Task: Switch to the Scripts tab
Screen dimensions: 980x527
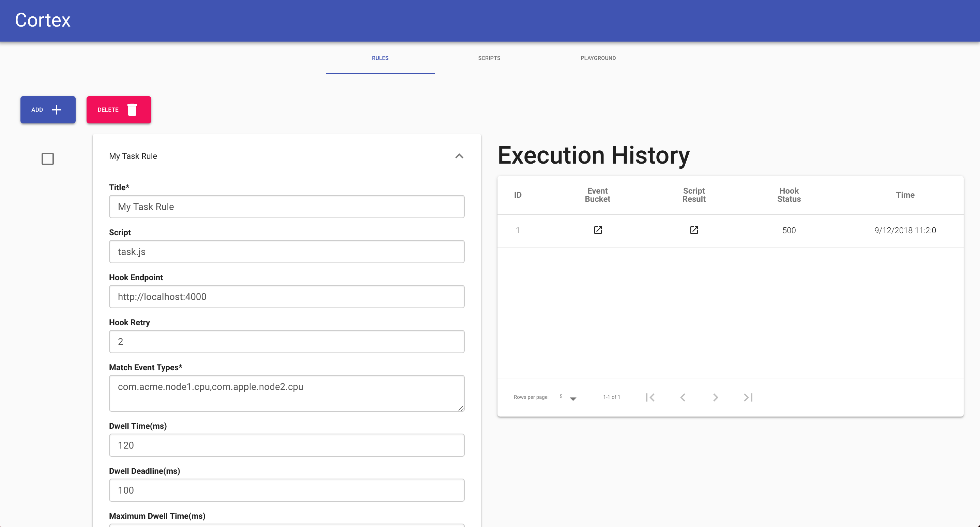Action: 489,58
